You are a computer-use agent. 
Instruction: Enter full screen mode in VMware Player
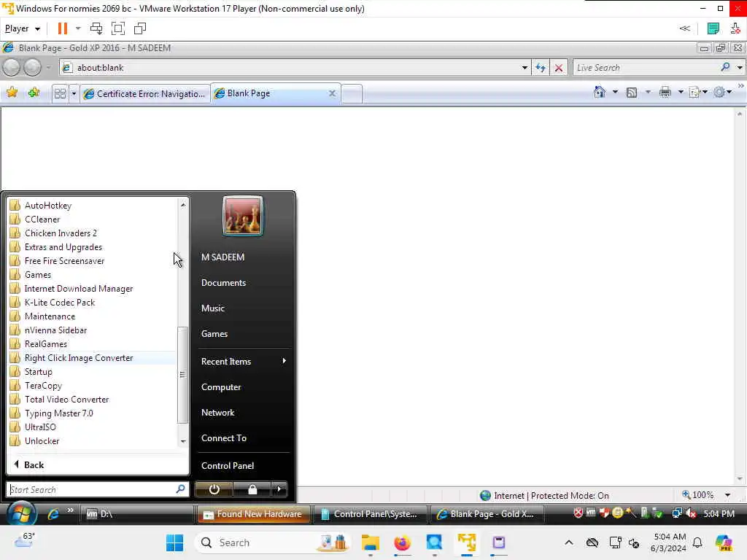117,28
